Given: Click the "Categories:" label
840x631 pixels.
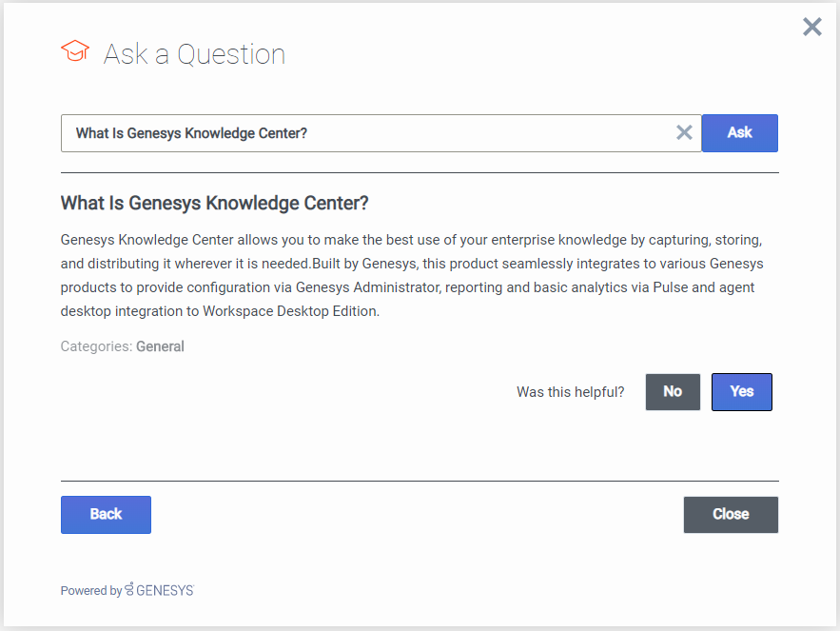Looking at the screenshot, I should (96, 346).
